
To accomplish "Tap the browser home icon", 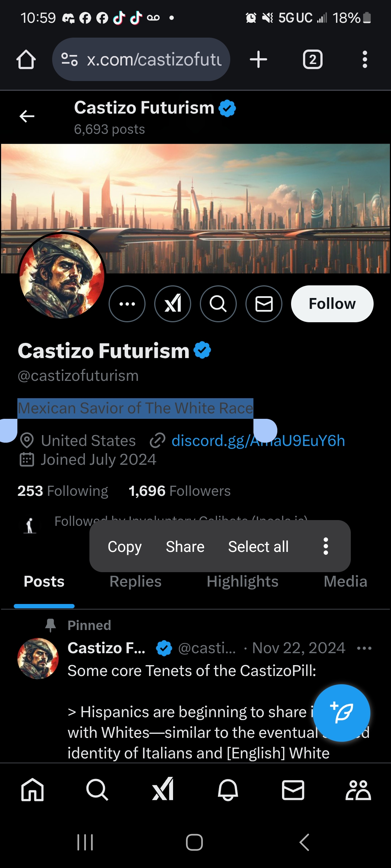I will pyautogui.click(x=26, y=59).
